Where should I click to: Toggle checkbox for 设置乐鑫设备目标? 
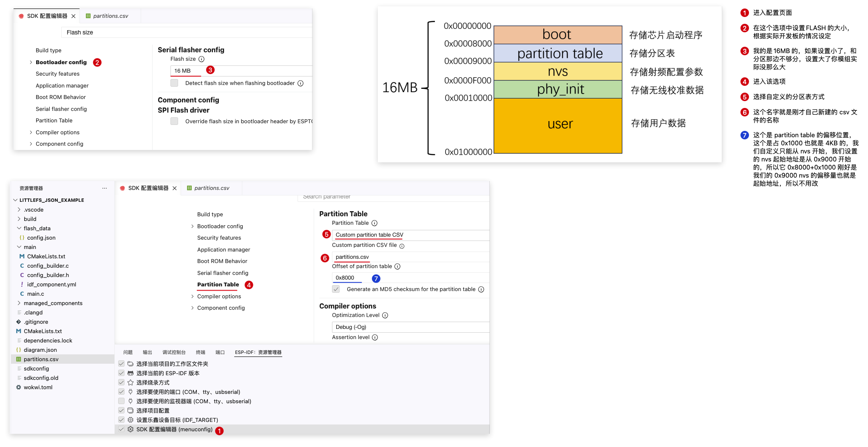(x=122, y=420)
